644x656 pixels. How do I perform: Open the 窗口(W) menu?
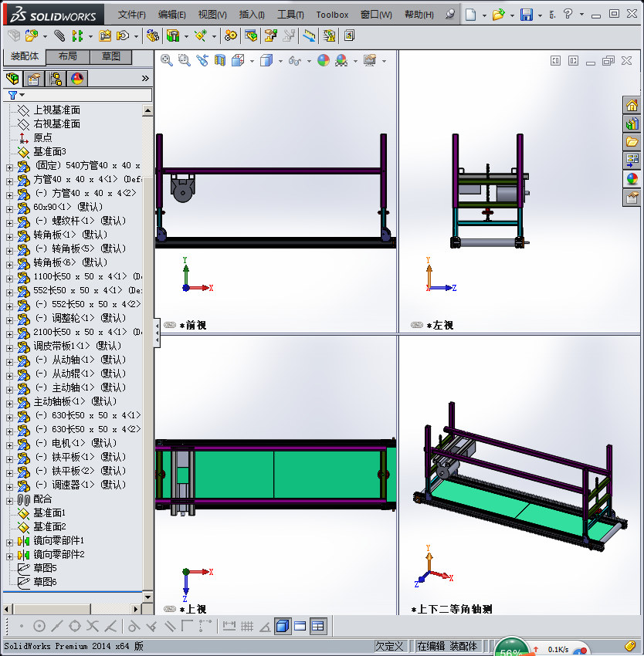376,15
